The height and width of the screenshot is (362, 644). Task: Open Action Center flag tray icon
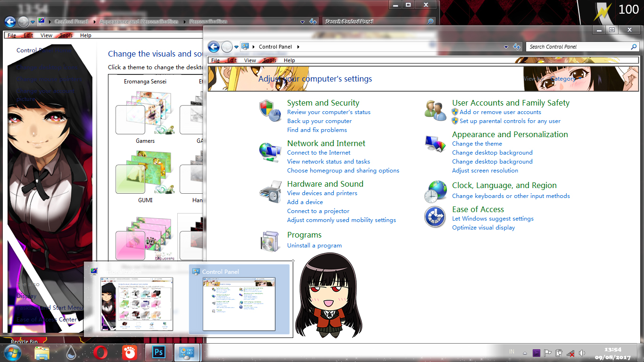548,353
